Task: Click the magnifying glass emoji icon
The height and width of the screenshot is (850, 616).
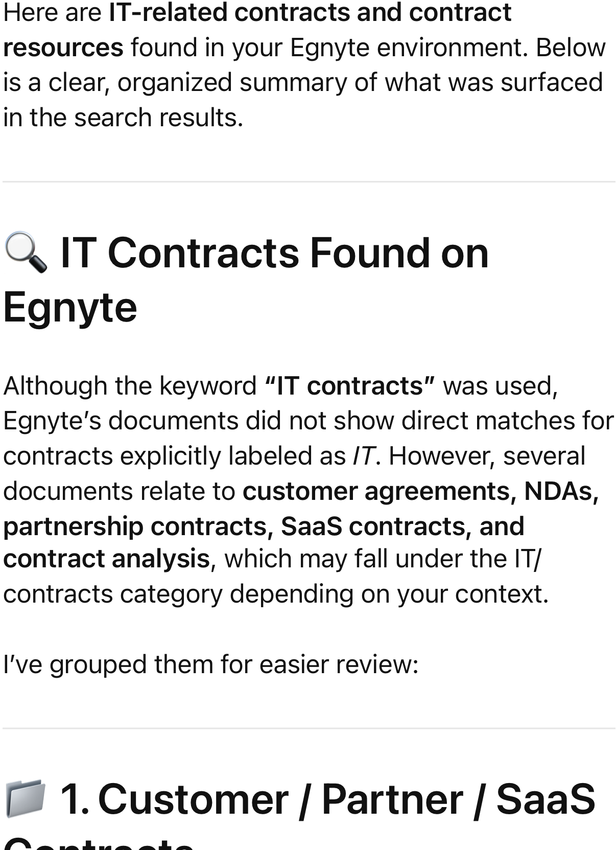Action: (26, 252)
